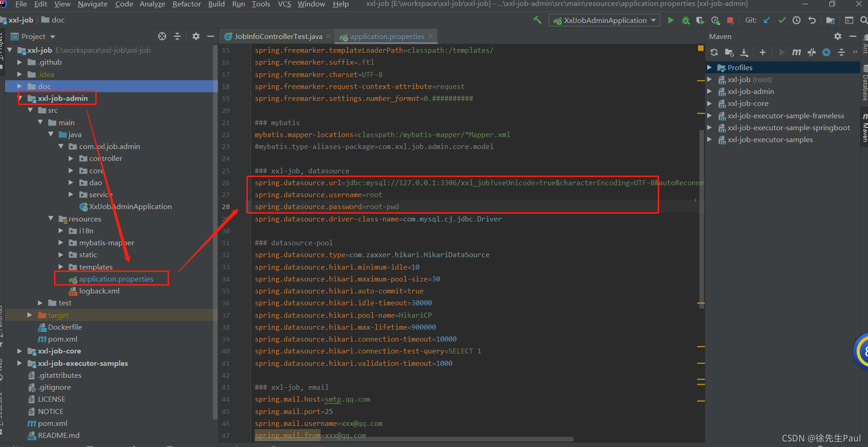The height and width of the screenshot is (447, 868).
Task: Open XxlJobAdminApplication run configuration dropdown
Action: (x=605, y=20)
